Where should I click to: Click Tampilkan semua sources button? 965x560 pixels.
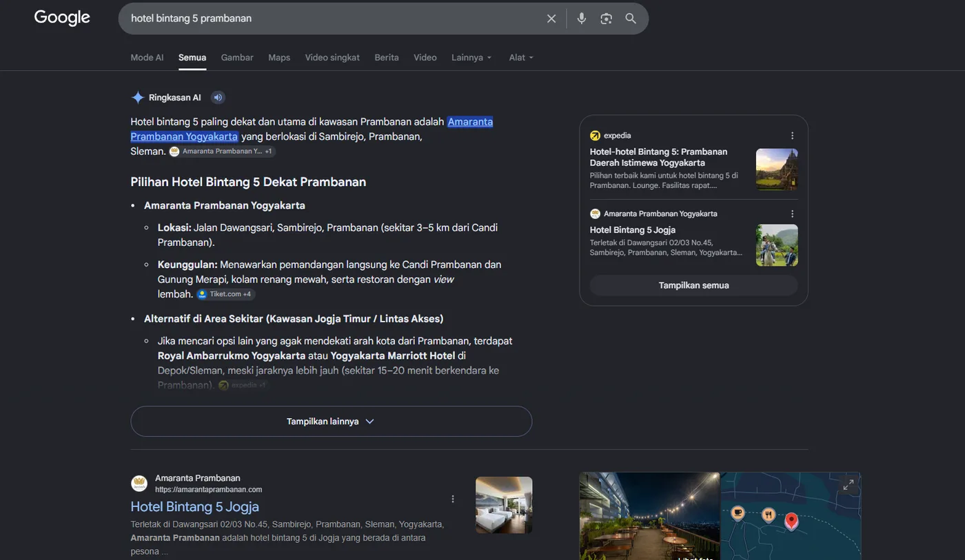point(693,285)
